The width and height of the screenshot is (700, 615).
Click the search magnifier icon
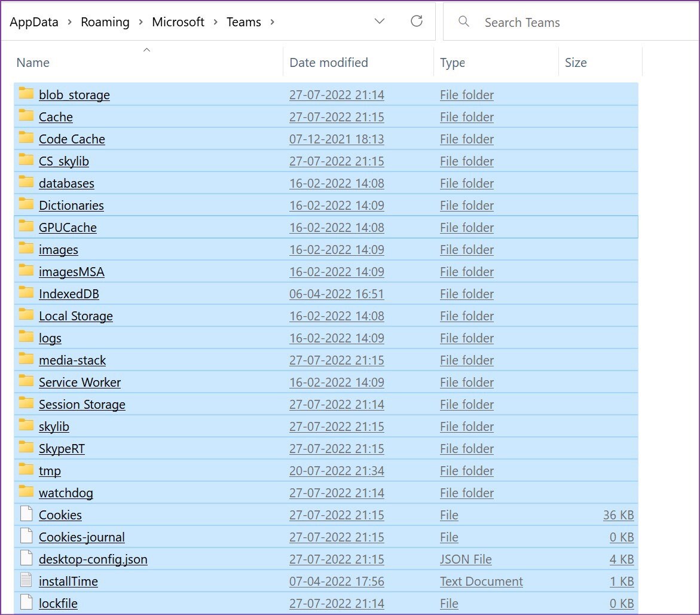[x=464, y=22]
